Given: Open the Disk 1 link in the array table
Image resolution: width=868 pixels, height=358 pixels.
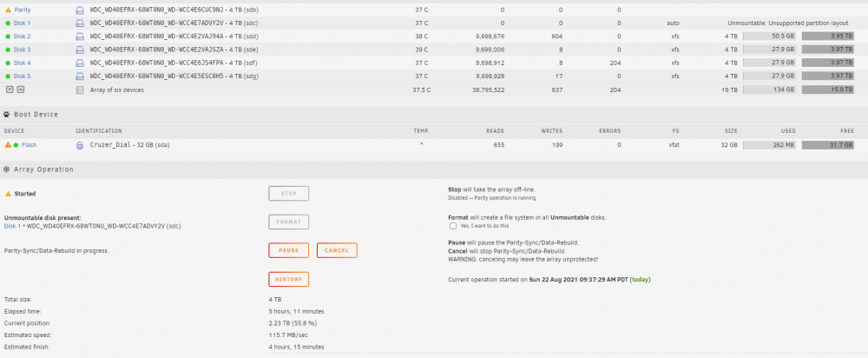Looking at the screenshot, I should click(x=23, y=23).
